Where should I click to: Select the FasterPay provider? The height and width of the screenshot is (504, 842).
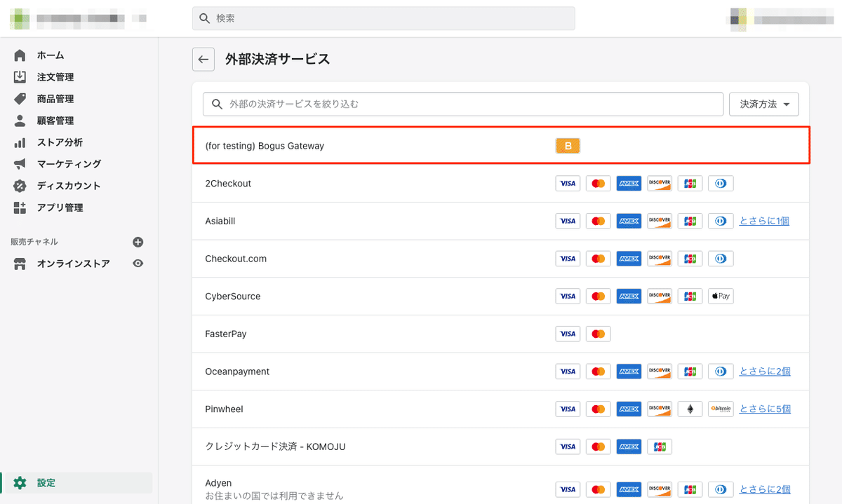(x=226, y=334)
